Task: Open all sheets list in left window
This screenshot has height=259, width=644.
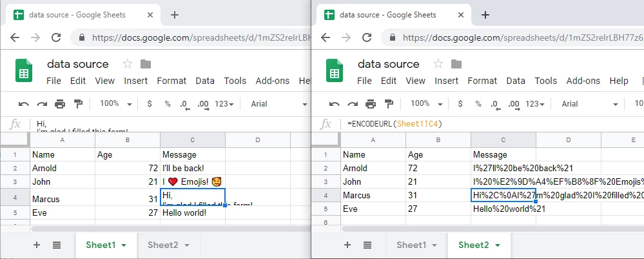Action: [x=57, y=245]
